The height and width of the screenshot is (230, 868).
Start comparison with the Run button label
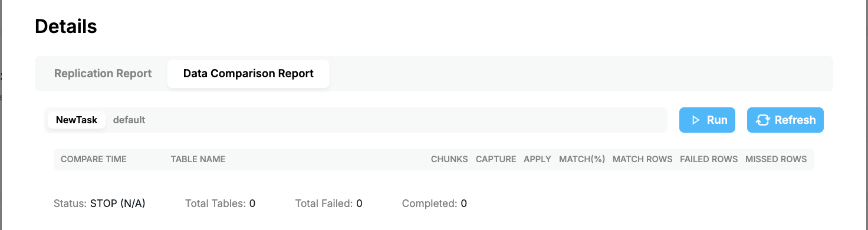point(717,120)
